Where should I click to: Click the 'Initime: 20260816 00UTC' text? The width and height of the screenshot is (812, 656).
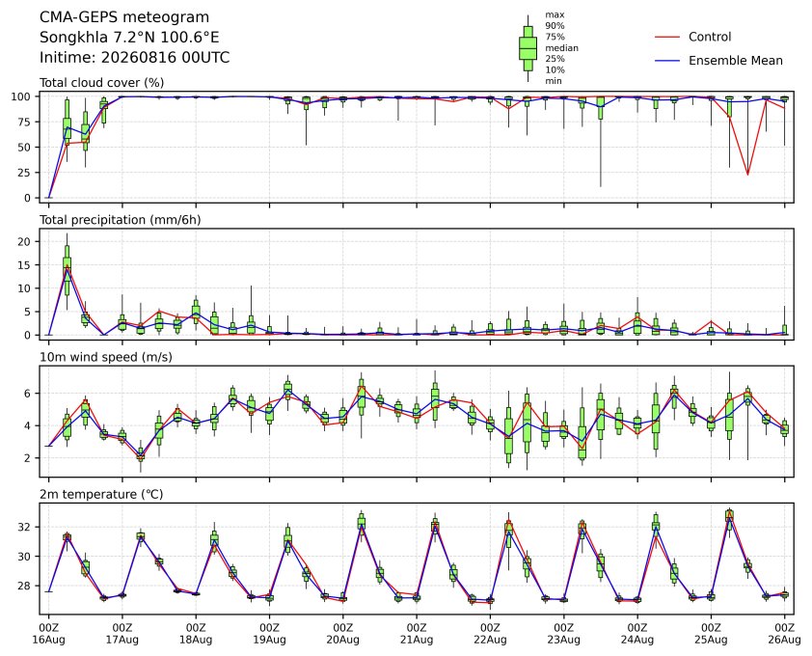135,57
